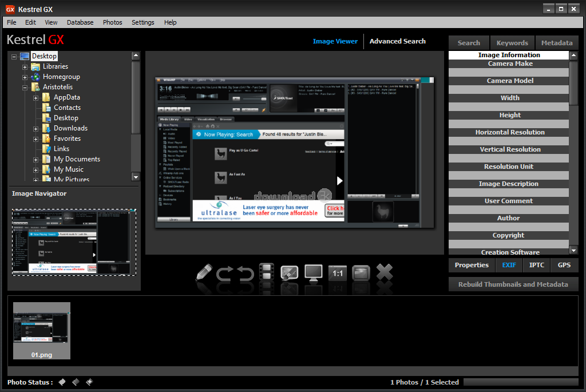Click EXIF list scrollbar up arrow
The image size is (586, 392).
click(573, 56)
